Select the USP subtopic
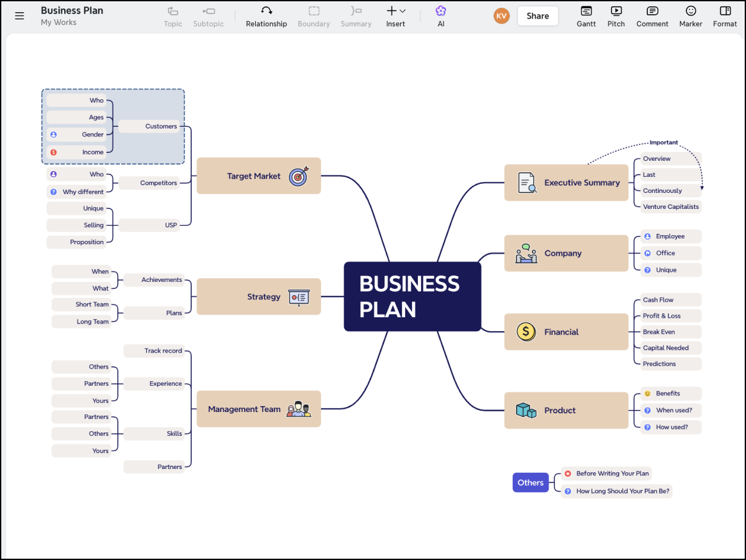The width and height of the screenshot is (746, 560). [x=149, y=225]
